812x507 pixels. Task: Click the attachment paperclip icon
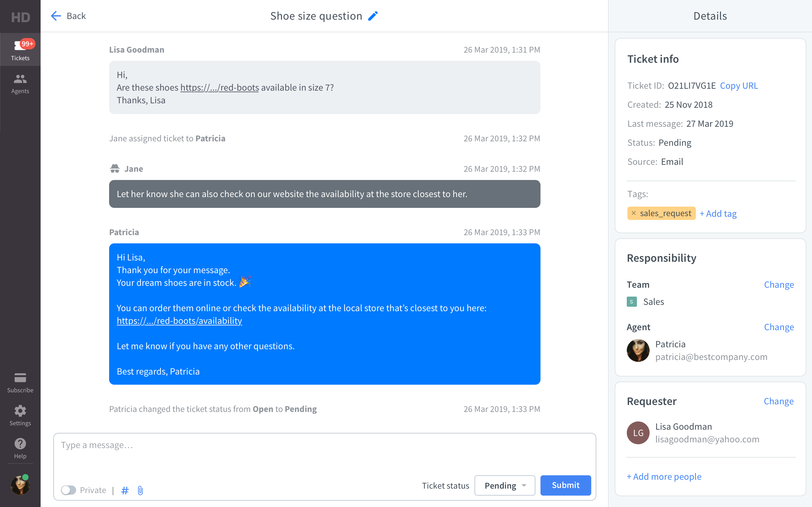pyautogui.click(x=140, y=490)
